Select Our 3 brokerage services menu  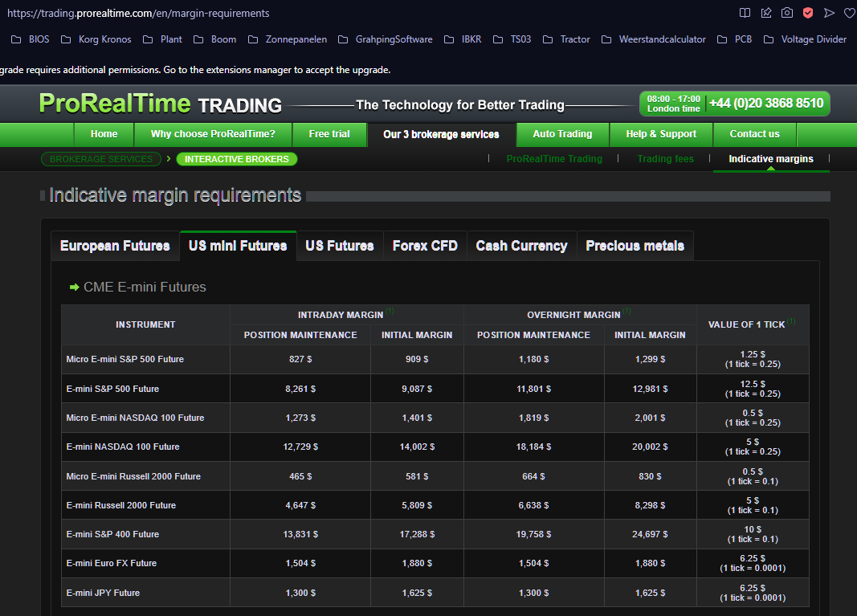[x=441, y=134]
